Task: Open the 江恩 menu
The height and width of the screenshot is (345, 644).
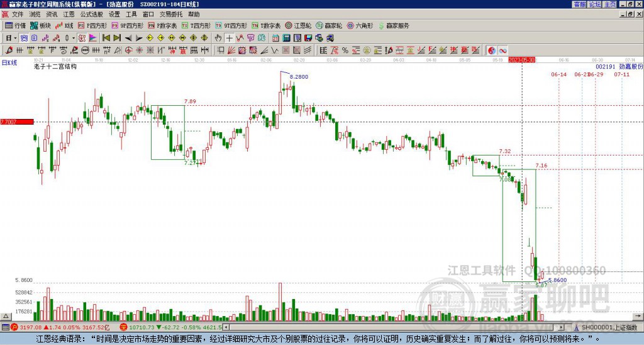Action: pos(69,14)
